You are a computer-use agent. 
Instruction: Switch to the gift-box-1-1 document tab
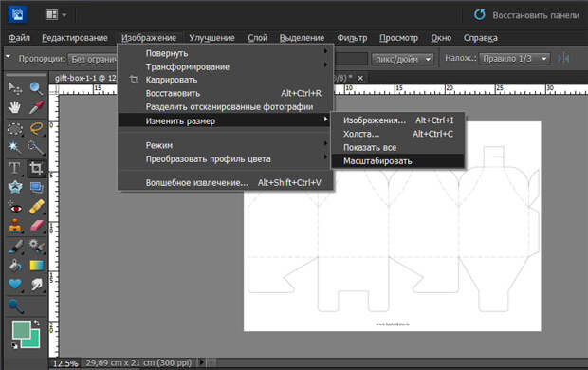click(x=84, y=78)
